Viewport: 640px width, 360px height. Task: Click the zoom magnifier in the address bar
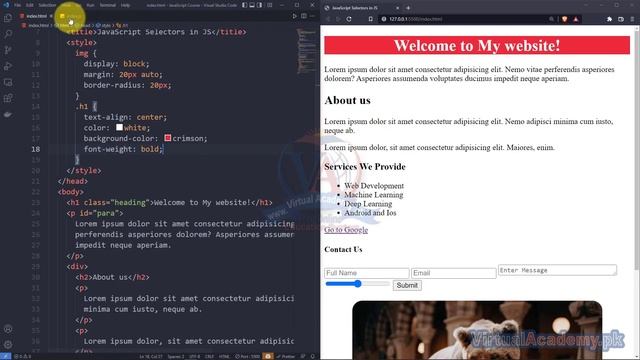coord(551,19)
